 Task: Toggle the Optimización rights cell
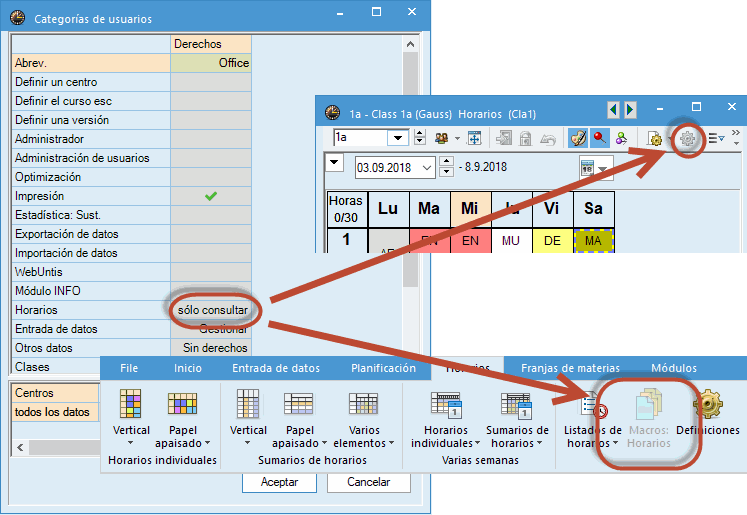[x=211, y=177]
